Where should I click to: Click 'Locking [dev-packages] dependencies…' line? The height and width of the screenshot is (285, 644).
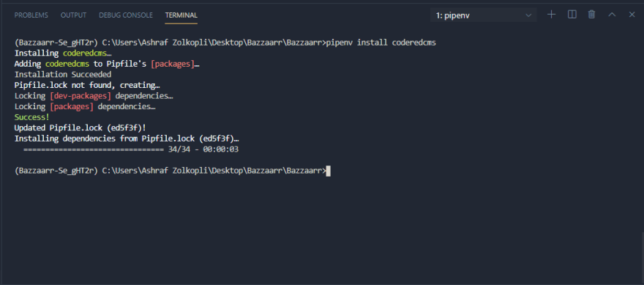point(94,96)
